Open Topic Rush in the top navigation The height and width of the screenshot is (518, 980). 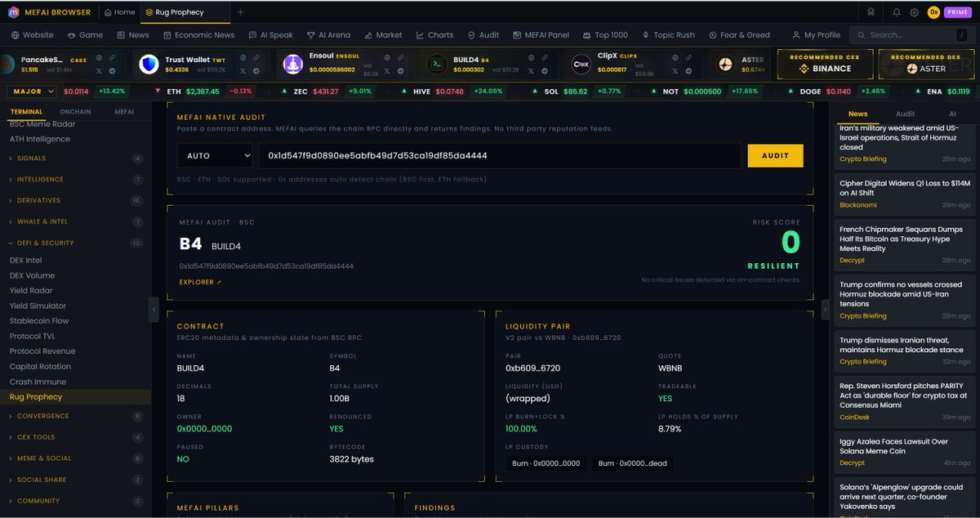(x=668, y=35)
